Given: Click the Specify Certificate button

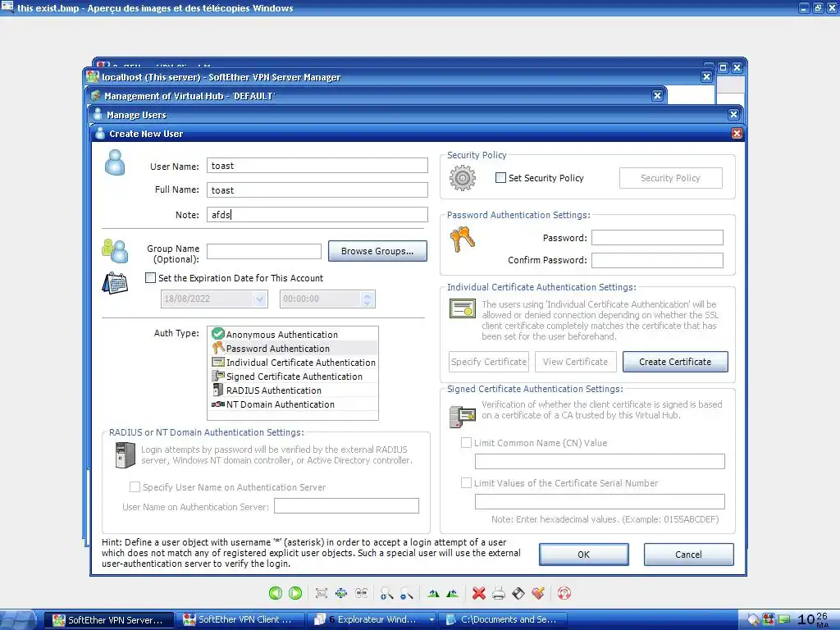Looking at the screenshot, I should point(489,362).
